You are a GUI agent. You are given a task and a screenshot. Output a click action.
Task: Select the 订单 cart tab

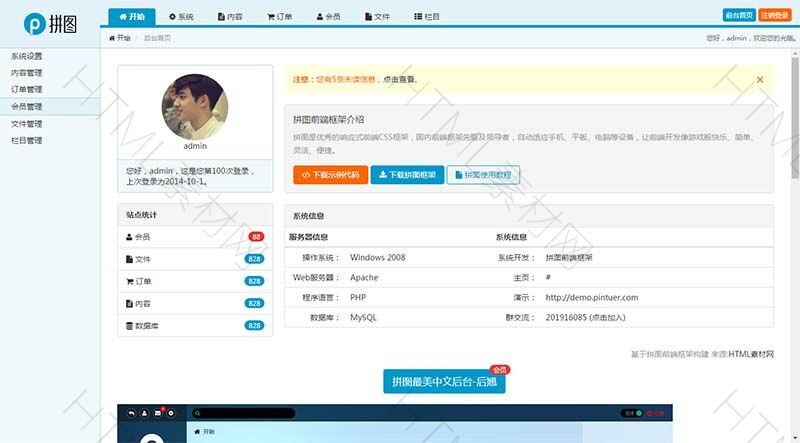click(x=279, y=17)
